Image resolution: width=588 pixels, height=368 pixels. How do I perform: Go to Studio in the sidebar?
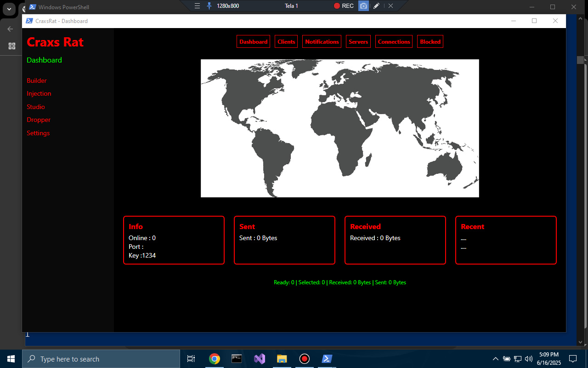(36, 107)
